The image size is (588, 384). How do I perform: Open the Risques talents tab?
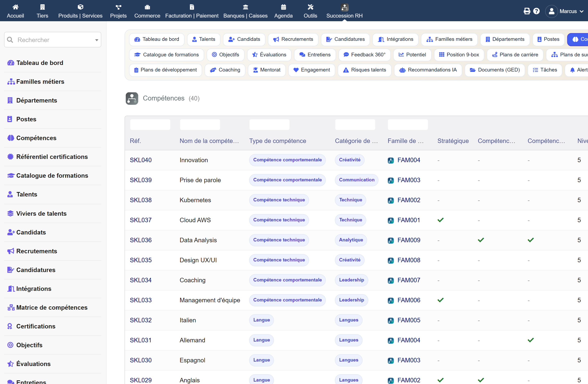point(364,70)
